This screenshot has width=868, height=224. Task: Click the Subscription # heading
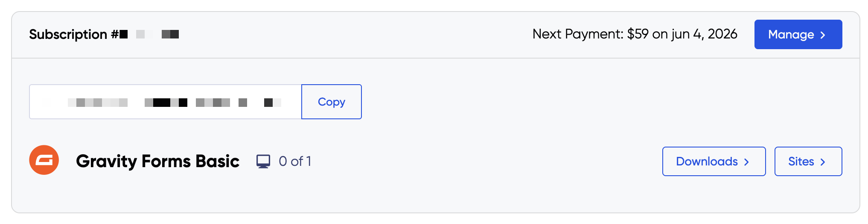click(73, 34)
